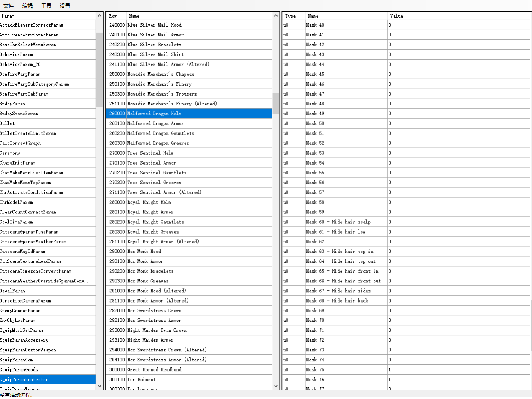Open the 设置 menu

pyautogui.click(x=65, y=6)
